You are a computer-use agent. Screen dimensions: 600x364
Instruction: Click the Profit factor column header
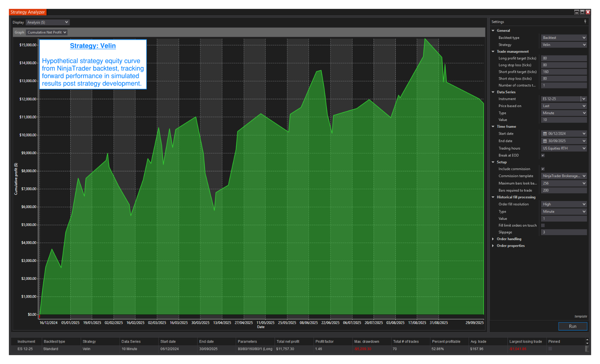click(x=324, y=342)
